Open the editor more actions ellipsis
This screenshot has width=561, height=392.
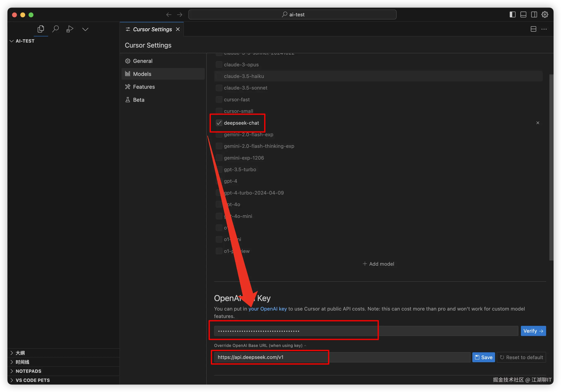(x=544, y=29)
